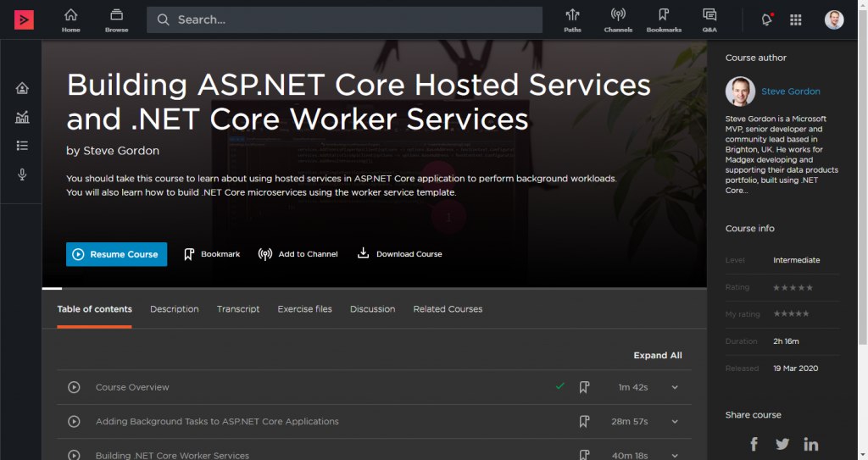Image resolution: width=868 pixels, height=460 pixels.
Task: Switch to Related Courses tab
Action: [x=448, y=309]
